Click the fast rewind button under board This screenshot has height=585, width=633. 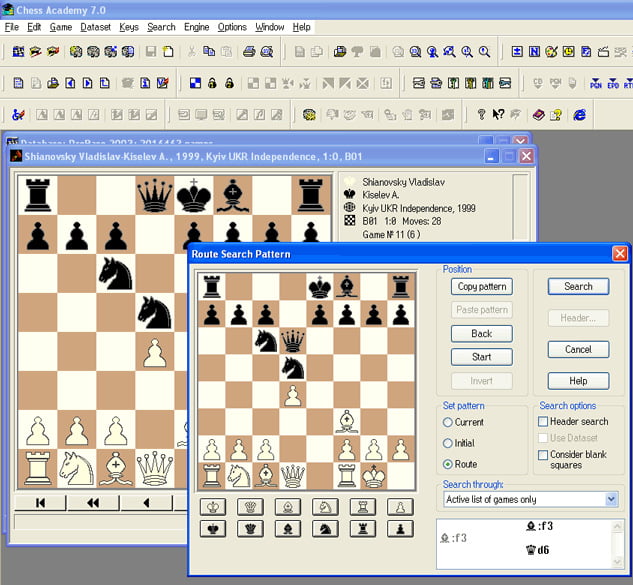93,503
